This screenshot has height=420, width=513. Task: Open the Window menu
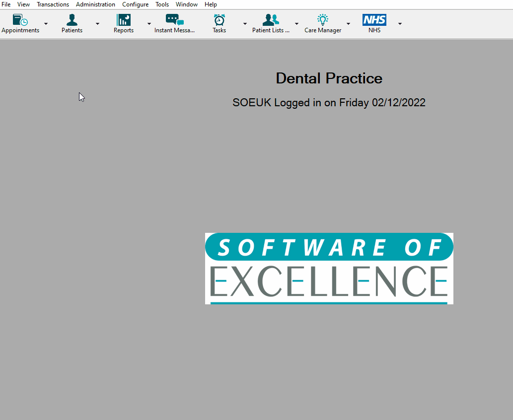pos(187,4)
